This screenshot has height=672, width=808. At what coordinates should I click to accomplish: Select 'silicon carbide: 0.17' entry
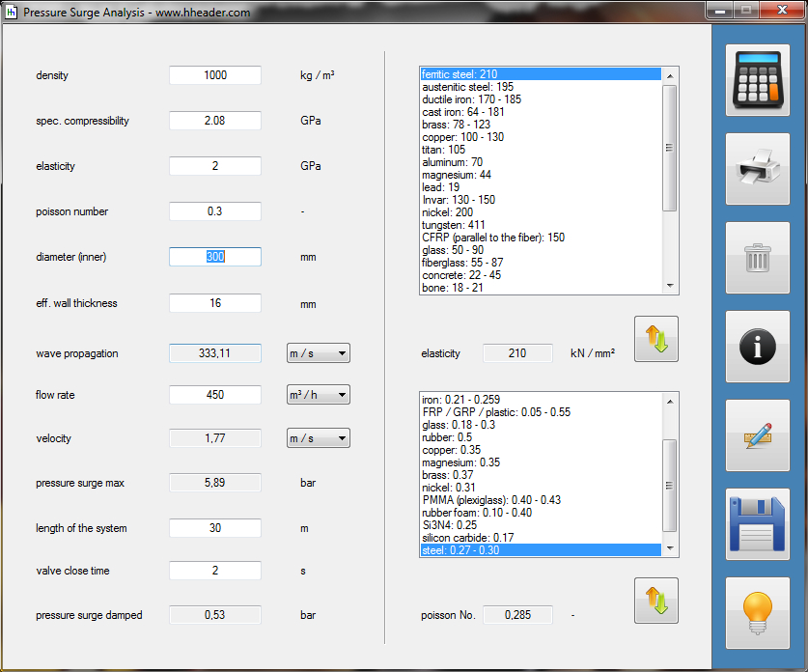(541, 538)
